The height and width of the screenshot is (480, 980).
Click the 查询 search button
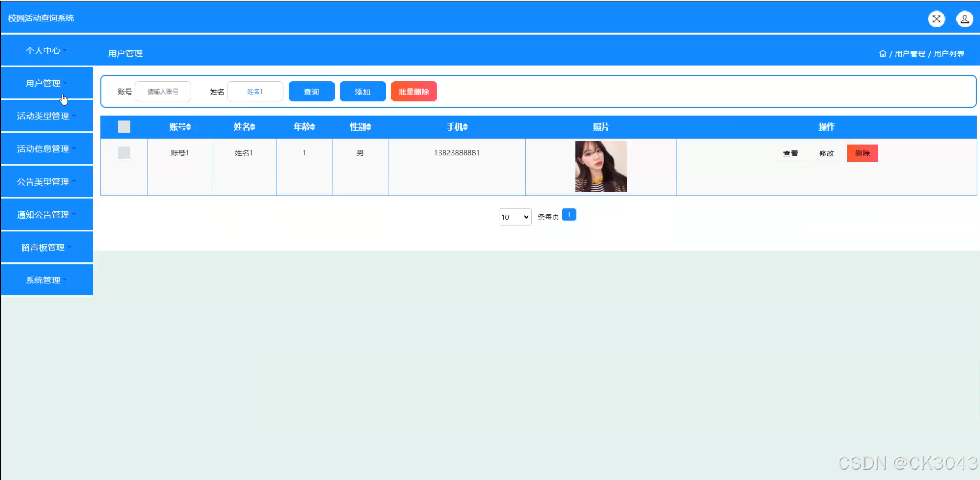312,92
